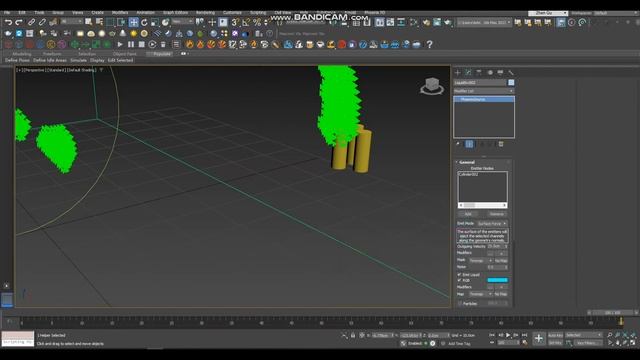The width and height of the screenshot is (640, 360).
Task: Open the Hierarchy tab in command panel
Action: click(479, 72)
